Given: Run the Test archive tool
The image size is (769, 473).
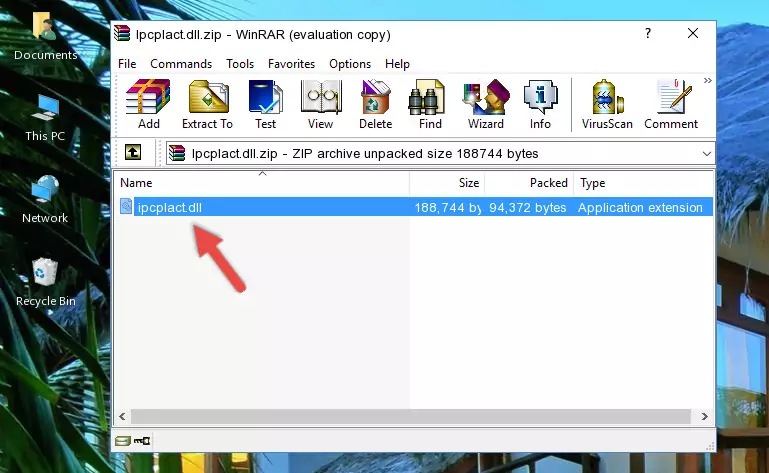Looking at the screenshot, I should pos(265,105).
